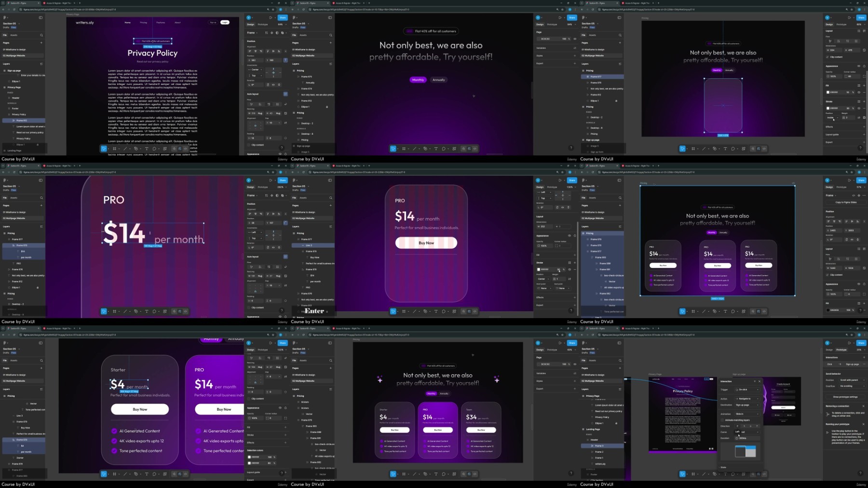Toggle Clip content for selected Frame 812
868x488 pixels.
click(249, 145)
